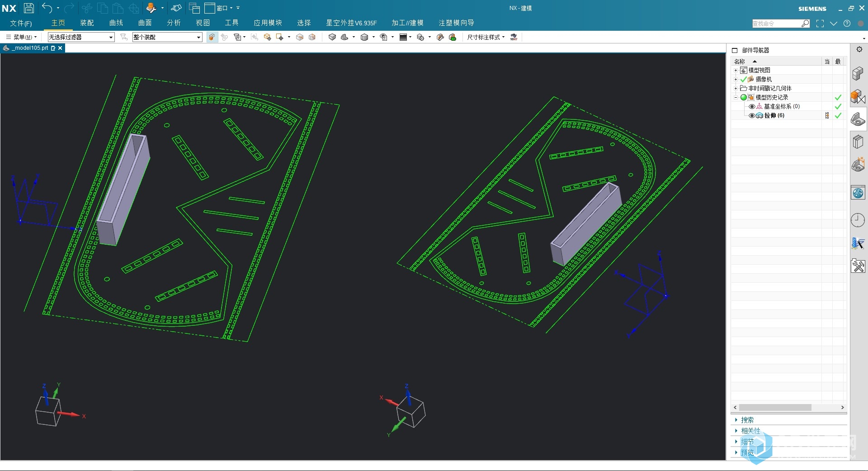
Task: Open the web browser globe sidebar icon
Action: (858, 193)
